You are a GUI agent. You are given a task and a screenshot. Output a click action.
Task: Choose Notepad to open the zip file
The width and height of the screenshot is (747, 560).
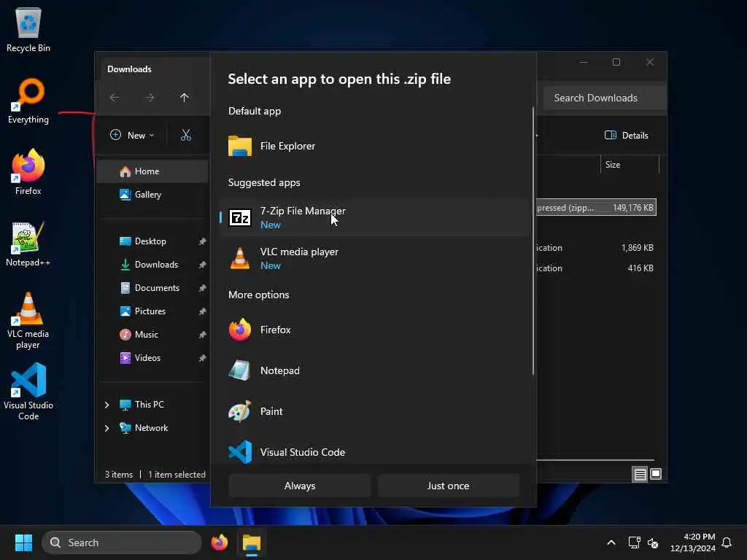pos(374,370)
